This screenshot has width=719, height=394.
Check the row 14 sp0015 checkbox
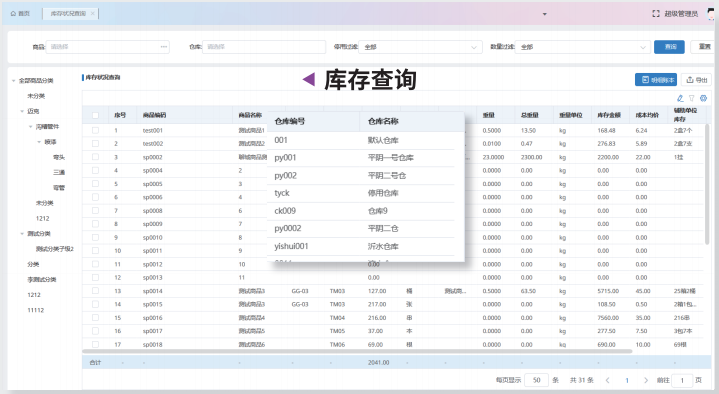pyautogui.click(x=95, y=304)
